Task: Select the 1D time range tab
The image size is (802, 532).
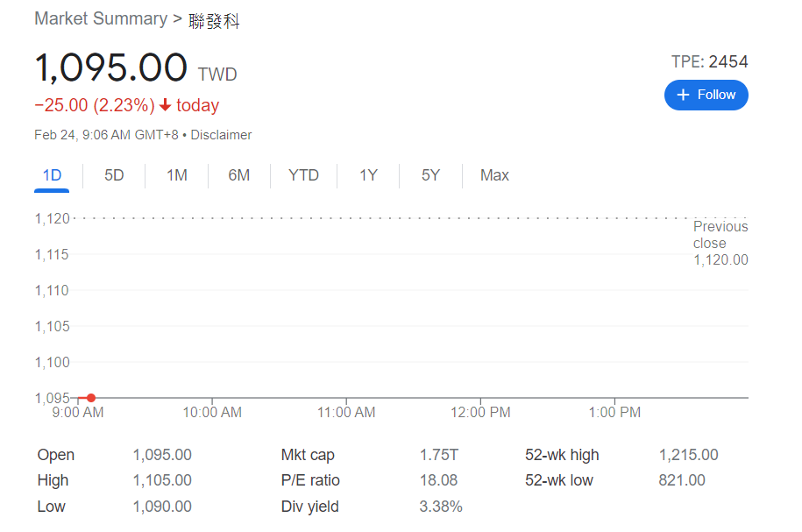Action: tap(53, 175)
